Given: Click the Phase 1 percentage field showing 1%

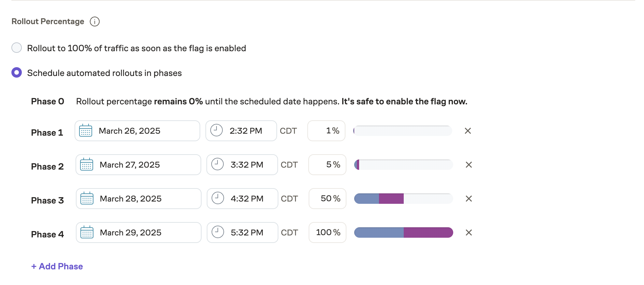Looking at the screenshot, I should (326, 131).
